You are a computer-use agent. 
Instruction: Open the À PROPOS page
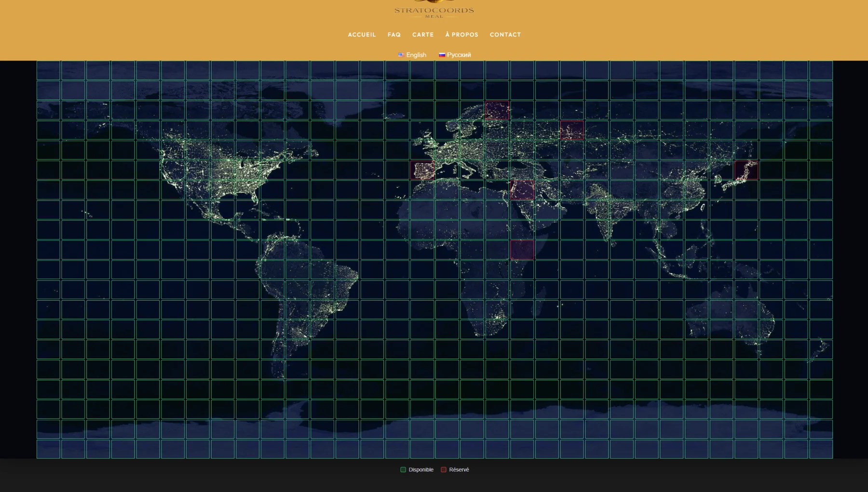461,35
